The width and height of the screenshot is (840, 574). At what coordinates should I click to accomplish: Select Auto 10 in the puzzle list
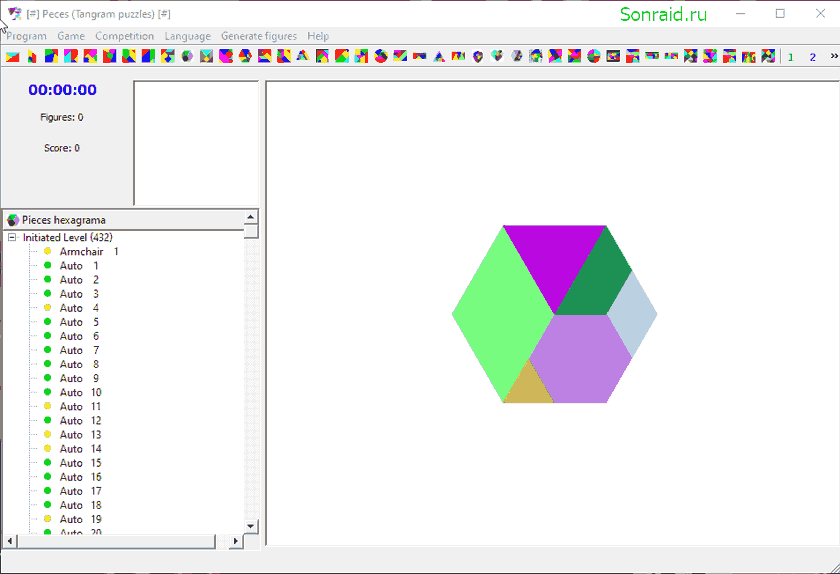[80, 392]
